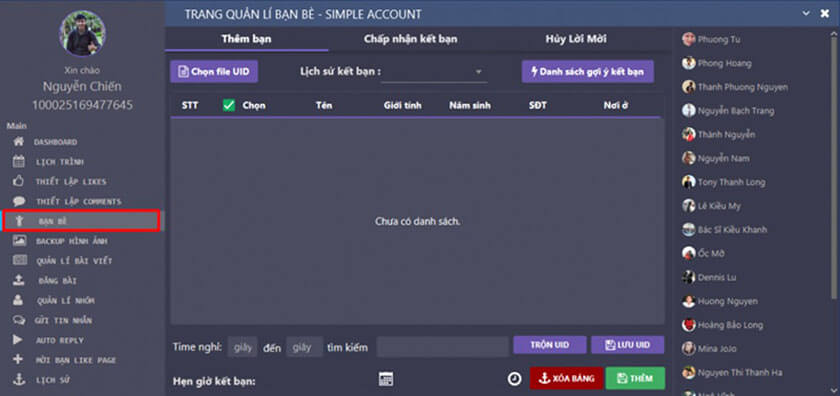Click Mời bạn like page plus icon
Screen dimensions: 840x396
(19, 360)
